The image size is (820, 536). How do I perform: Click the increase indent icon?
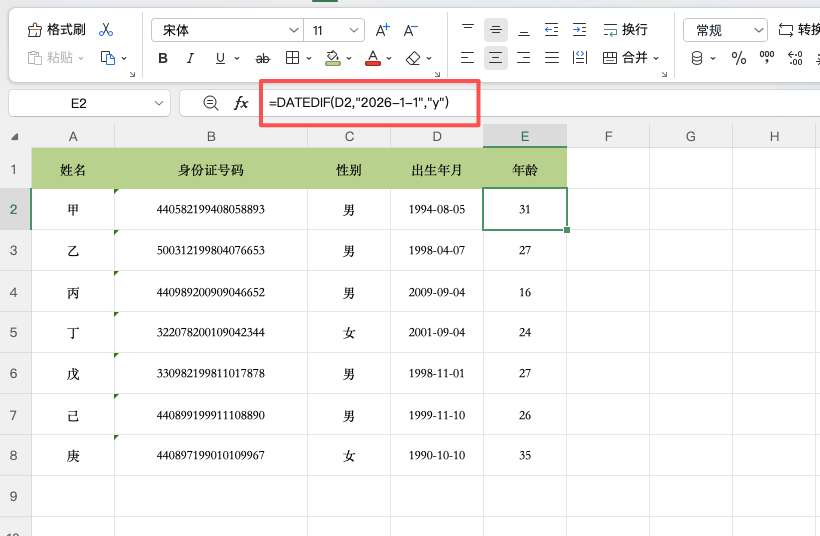[x=579, y=30]
